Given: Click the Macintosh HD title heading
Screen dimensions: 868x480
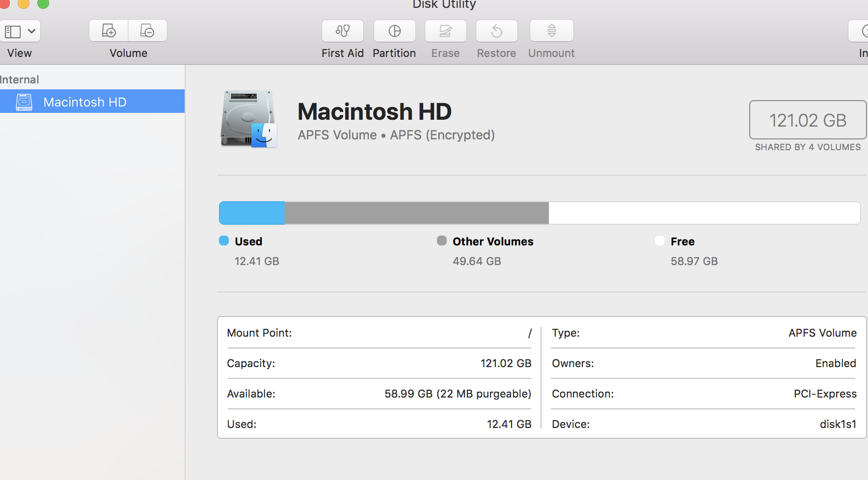Looking at the screenshot, I should tap(374, 111).
